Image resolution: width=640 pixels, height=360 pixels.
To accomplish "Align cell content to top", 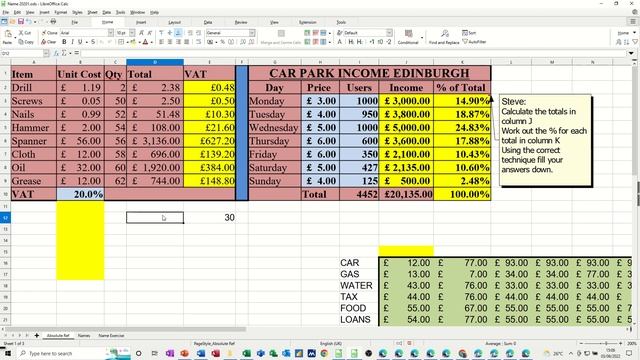I will (161, 33).
